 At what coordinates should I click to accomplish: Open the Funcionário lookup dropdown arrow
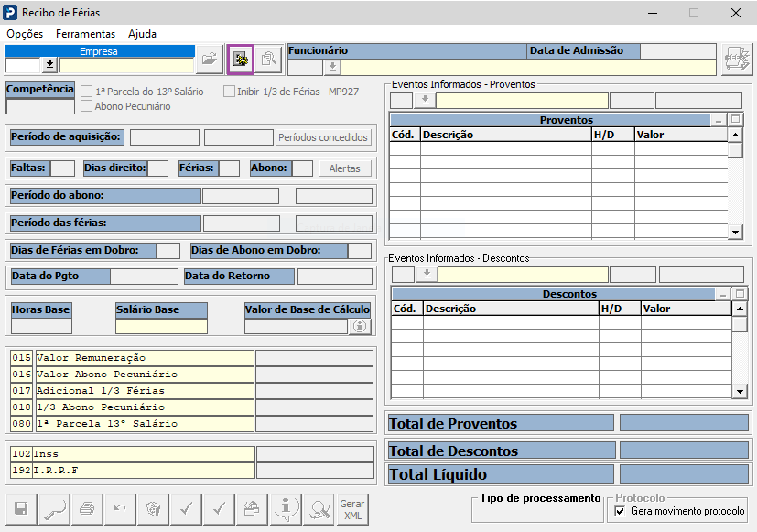point(332,67)
